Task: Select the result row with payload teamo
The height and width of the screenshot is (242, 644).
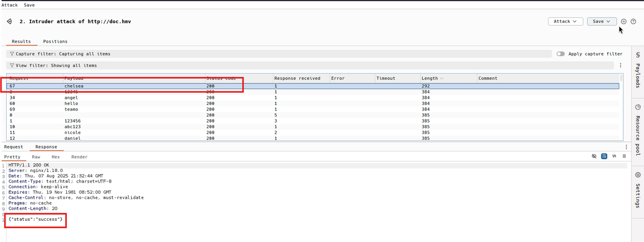Action: point(313,109)
